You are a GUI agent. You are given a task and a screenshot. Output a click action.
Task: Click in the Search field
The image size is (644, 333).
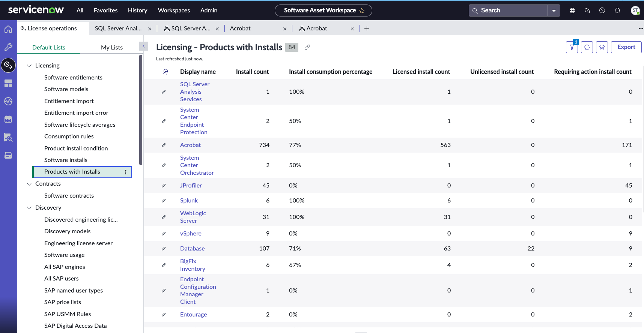[509, 10]
